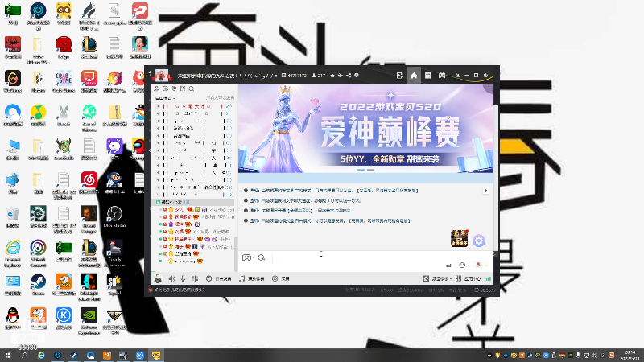Open the 频道模板 dropdown

click(x=438, y=278)
